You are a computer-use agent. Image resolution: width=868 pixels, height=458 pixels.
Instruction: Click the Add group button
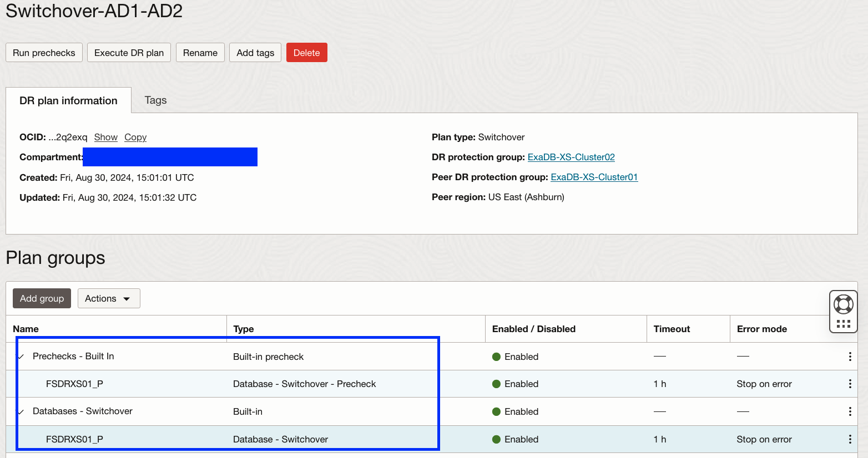42,298
